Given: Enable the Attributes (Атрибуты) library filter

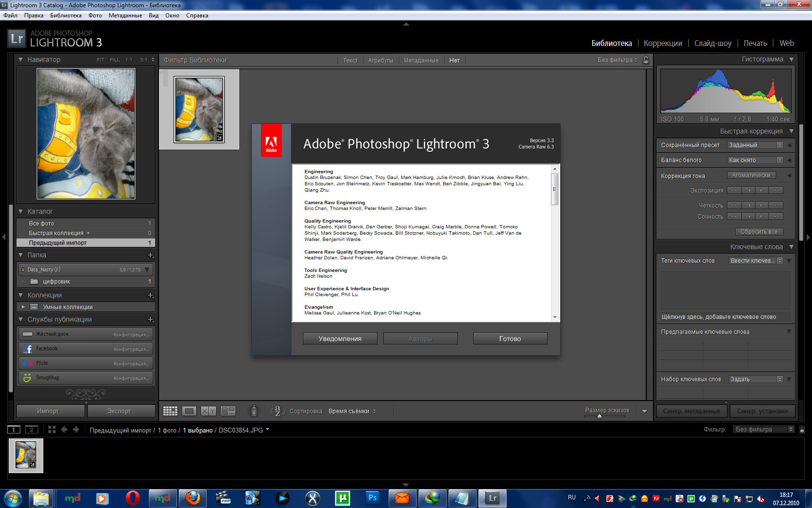Looking at the screenshot, I should tap(381, 60).
